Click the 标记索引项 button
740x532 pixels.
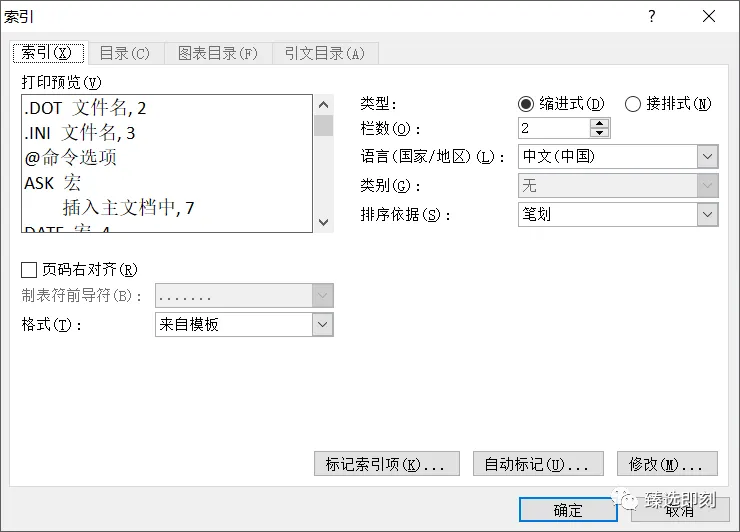[387, 464]
